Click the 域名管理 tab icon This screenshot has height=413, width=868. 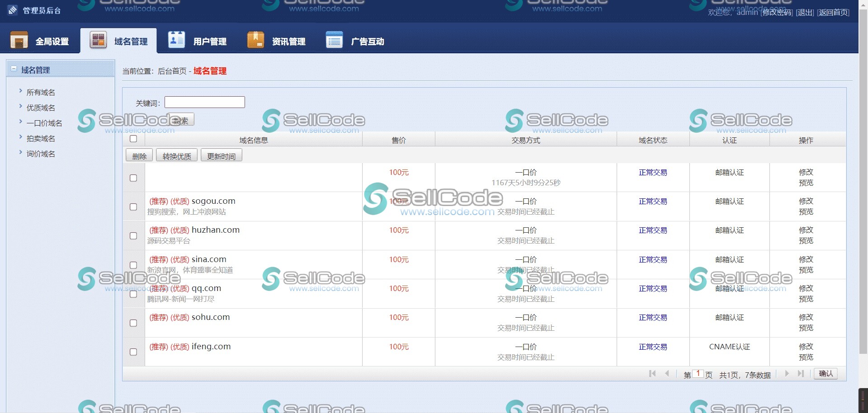(98, 40)
